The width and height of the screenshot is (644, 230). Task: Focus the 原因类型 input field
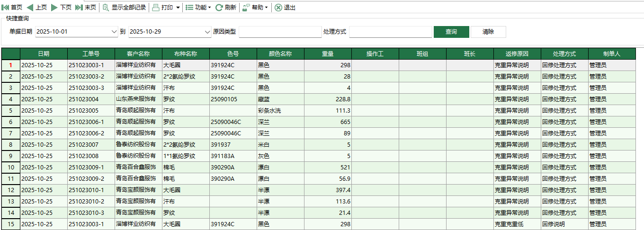point(280,32)
